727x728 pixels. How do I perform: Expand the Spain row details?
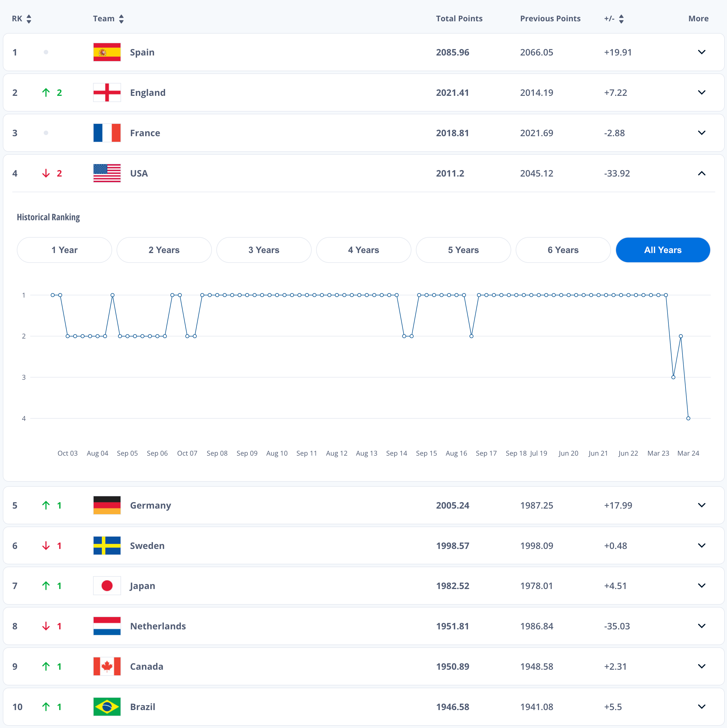click(x=701, y=52)
